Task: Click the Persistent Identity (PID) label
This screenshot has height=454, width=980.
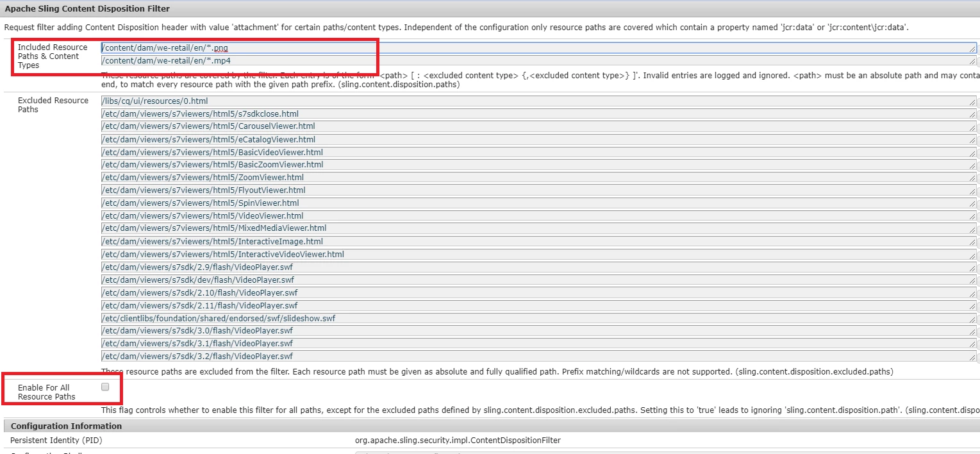Action: (x=56, y=440)
